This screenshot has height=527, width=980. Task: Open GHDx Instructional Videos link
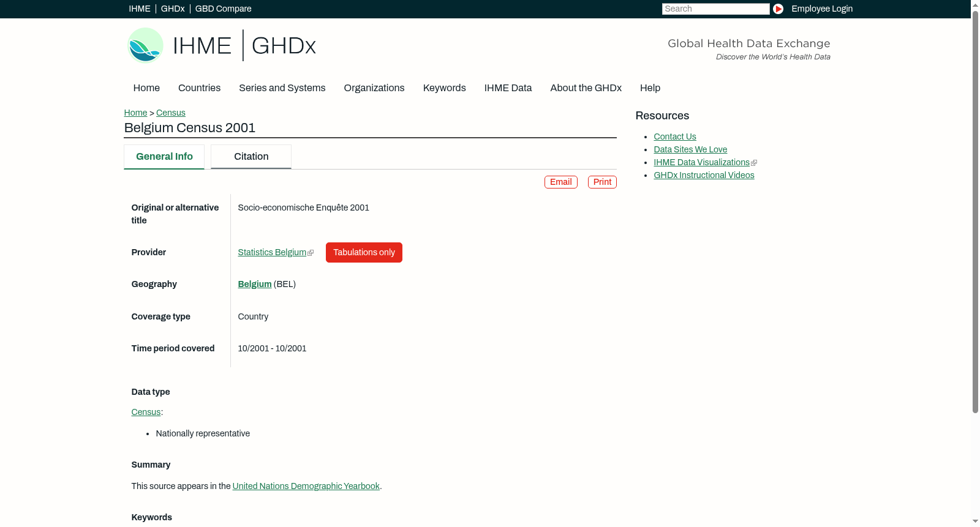(x=704, y=175)
